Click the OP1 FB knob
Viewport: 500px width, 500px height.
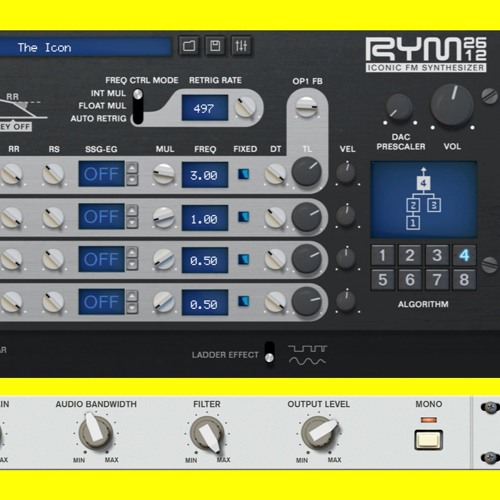click(x=306, y=107)
